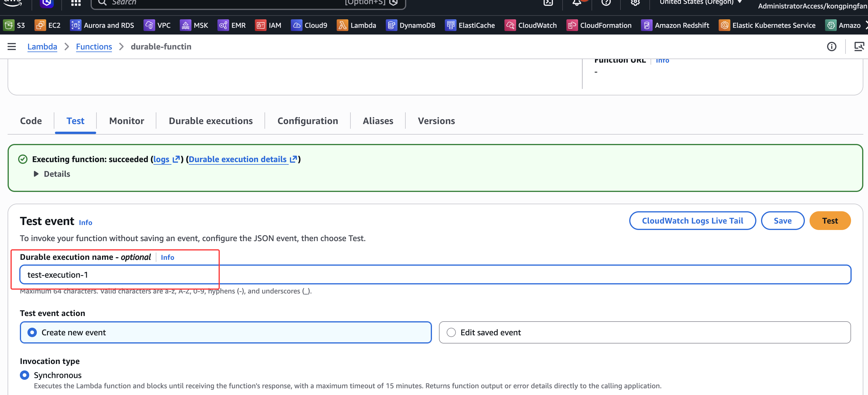The height and width of the screenshot is (395, 868).
Task: Click the info circle icon at right
Action: tap(831, 47)
